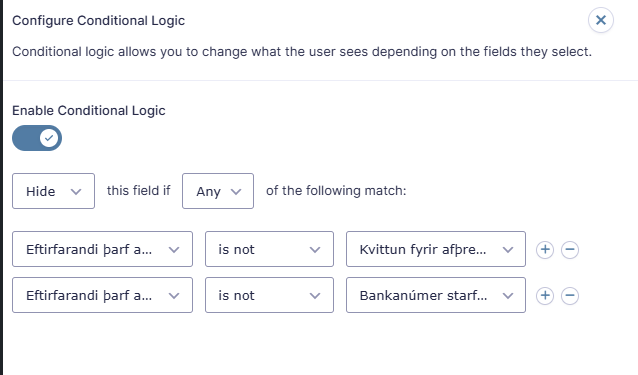
Task: Click the conditional logic description text
Action: (302, 52)
